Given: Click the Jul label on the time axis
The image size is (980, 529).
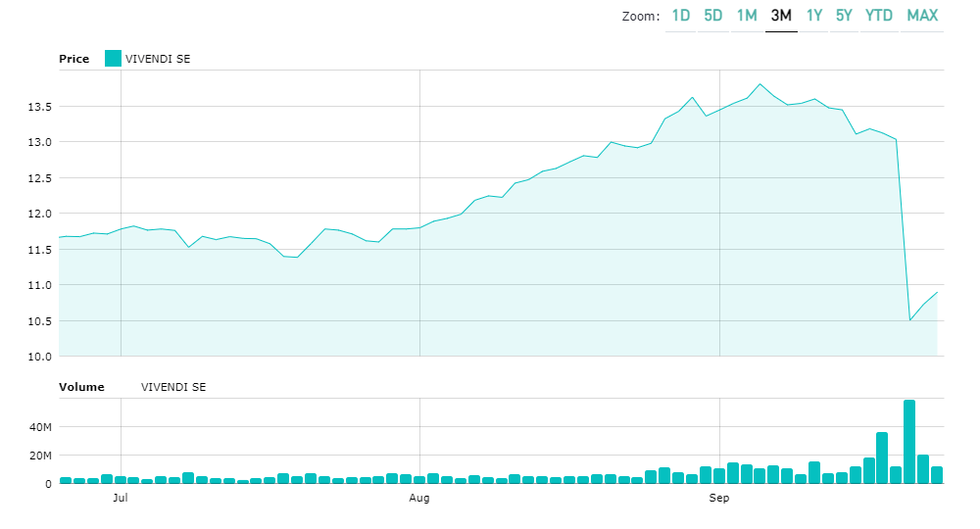Looking at the screenshot, I should [x=121, y=499].
